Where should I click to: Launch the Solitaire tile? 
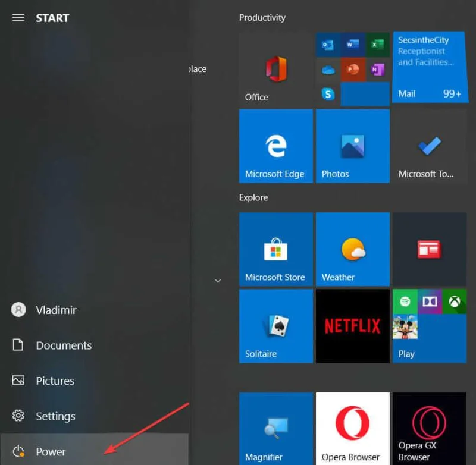276,326
